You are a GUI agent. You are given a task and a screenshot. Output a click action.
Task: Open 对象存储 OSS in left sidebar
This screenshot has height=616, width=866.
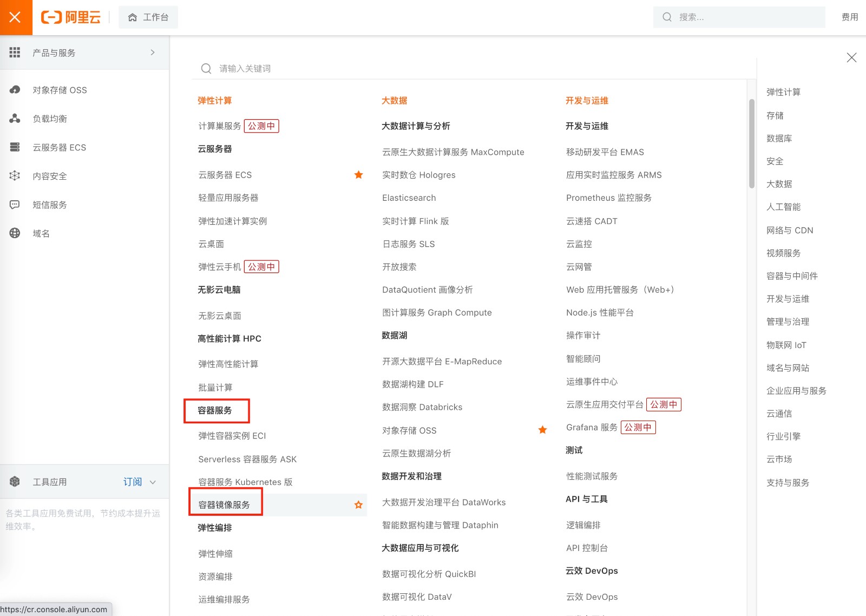tap(60, 90)
